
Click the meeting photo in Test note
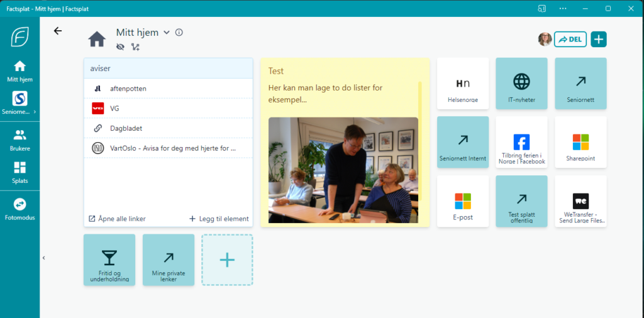click(x=343, y=170)
